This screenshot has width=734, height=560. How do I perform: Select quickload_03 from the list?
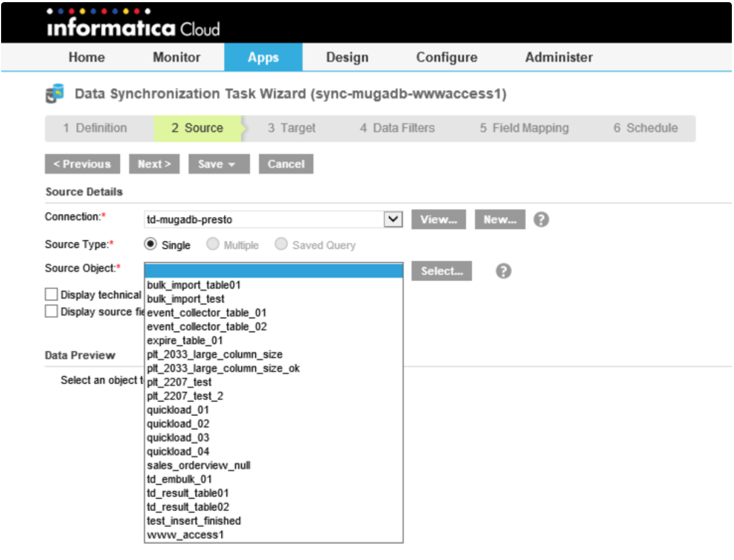tap(178, 437)
